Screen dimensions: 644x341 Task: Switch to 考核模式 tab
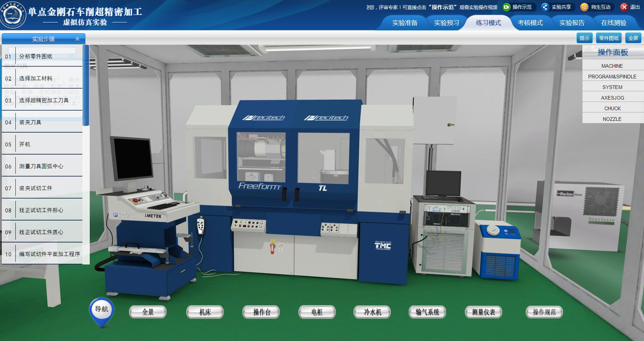pos(530,23)
